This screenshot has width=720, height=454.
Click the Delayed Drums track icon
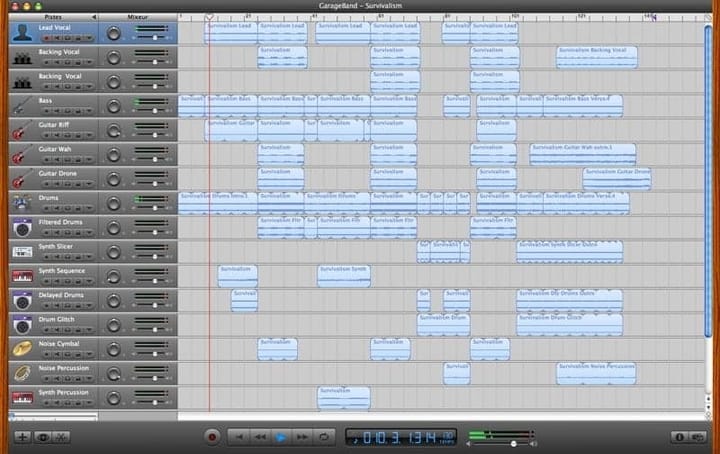coord(22,300)
